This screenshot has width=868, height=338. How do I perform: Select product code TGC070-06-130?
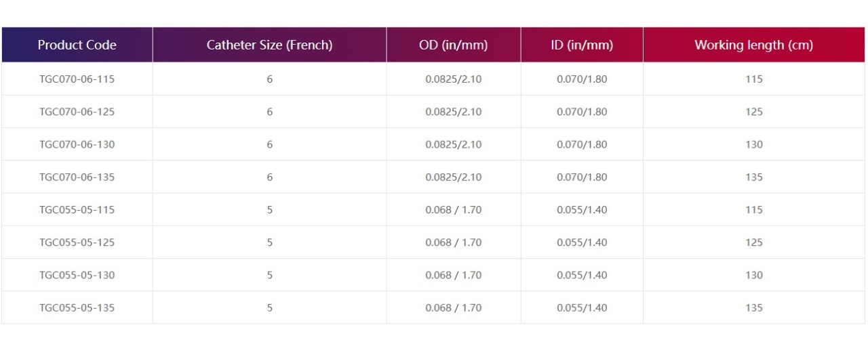[77, 144]
